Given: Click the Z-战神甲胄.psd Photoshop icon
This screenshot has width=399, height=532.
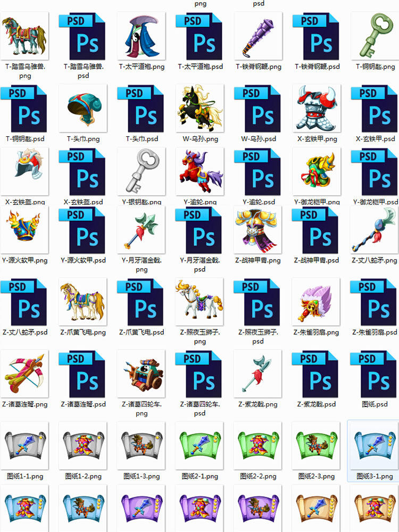Looking at the screenshot, I should [x=315, y=230].
